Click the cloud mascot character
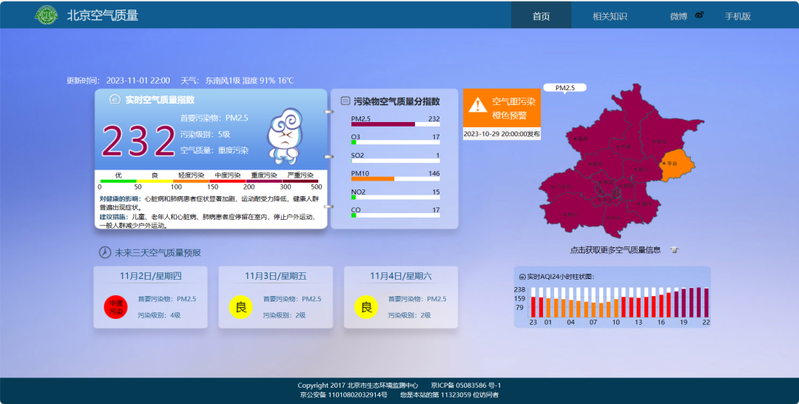The image size is (799, 404). point(285,136)
